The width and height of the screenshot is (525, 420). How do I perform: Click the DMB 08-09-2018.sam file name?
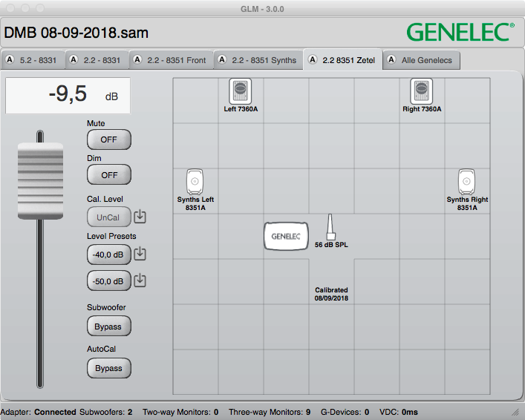[76, 33]
